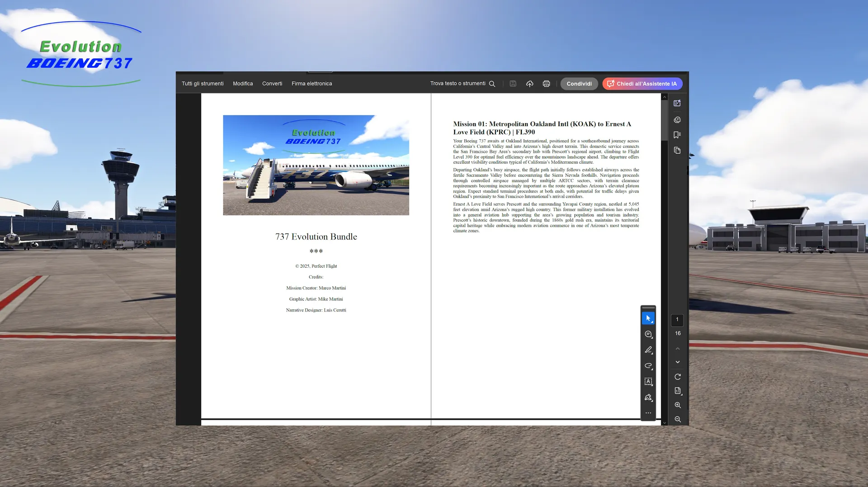This screenshot has height=487, width=868.
Task: Select the freehand draw tool
Action: click(x=648, y=366)
